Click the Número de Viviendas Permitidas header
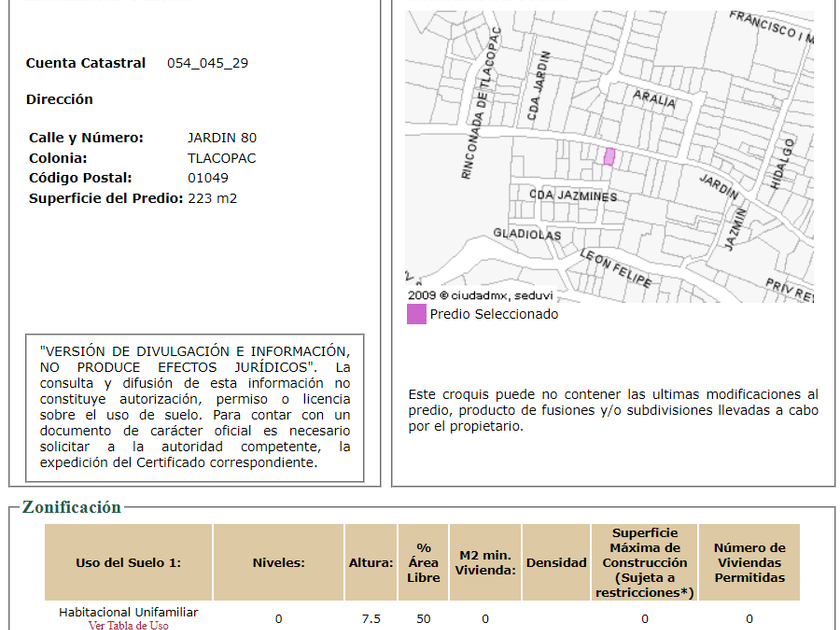 [x=749, y=563]
